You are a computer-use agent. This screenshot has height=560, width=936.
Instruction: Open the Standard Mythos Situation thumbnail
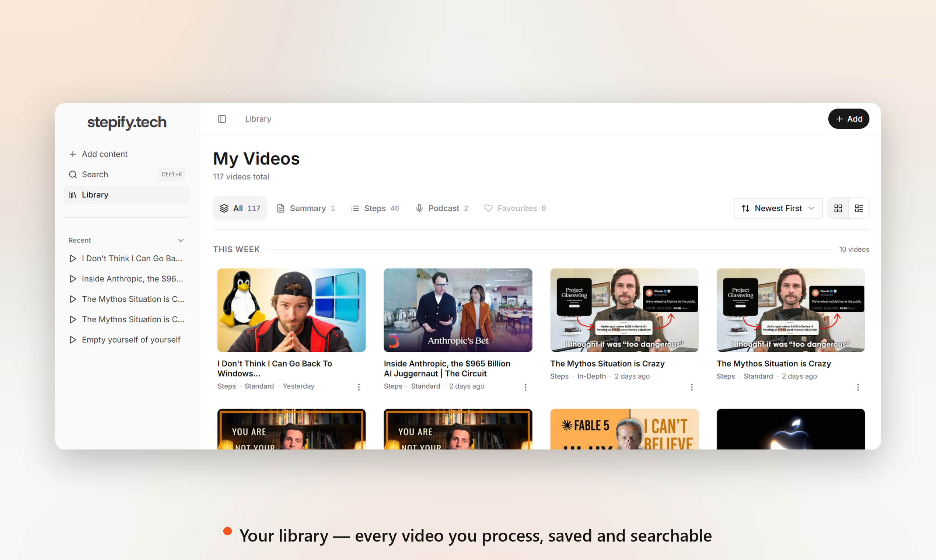(x=791, y=310)
